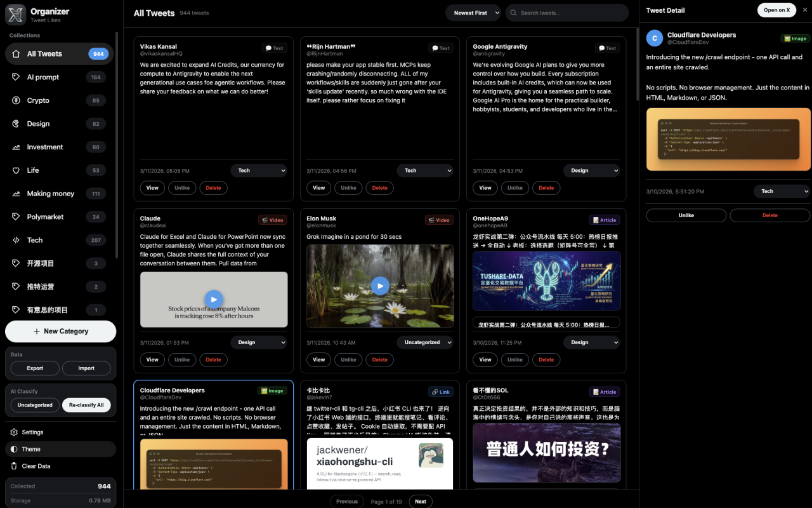Image resolution: width=812 pixels, height=508 pixels.
Task: Export the tweet data
Action: 35,368
